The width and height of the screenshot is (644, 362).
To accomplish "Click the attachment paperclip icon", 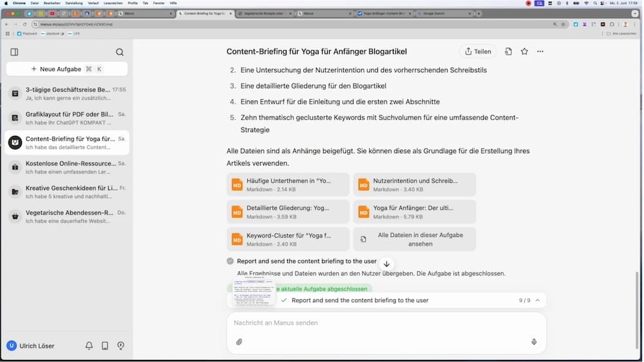I will pos(239,342).
